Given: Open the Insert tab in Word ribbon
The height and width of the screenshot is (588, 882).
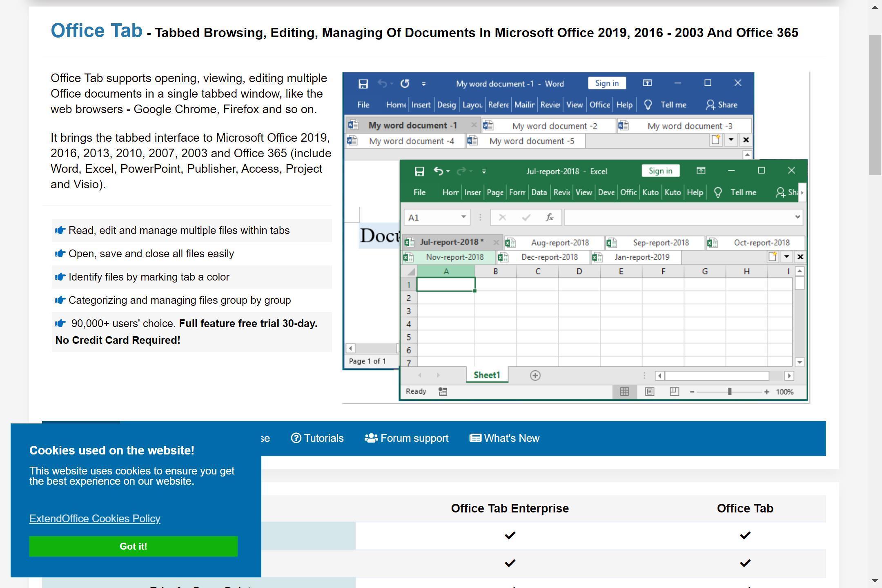Looking at the screenshot, I should pyautogui.click(x=421, y=105).
